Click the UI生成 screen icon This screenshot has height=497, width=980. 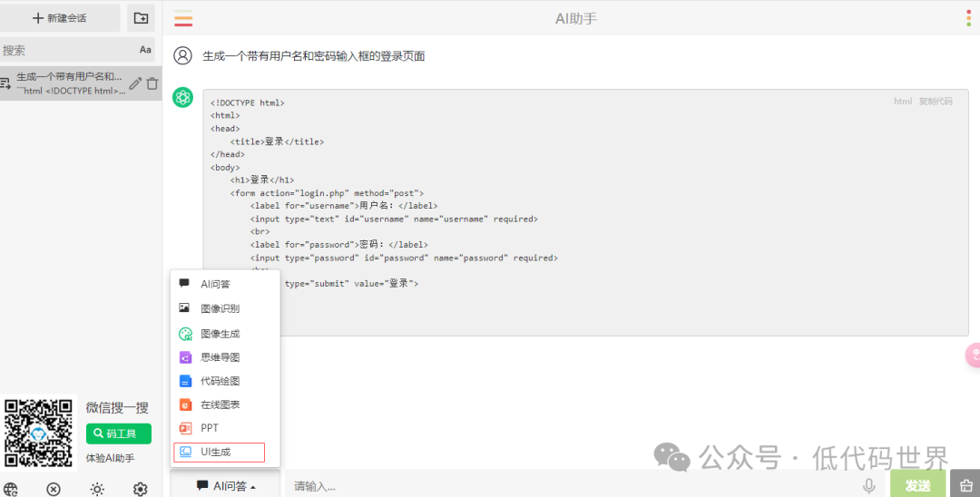click(x=185, y=452)
